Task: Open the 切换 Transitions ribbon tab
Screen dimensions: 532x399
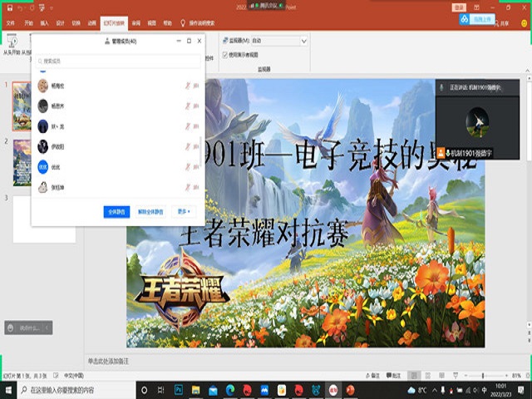Action: point(76,23)
